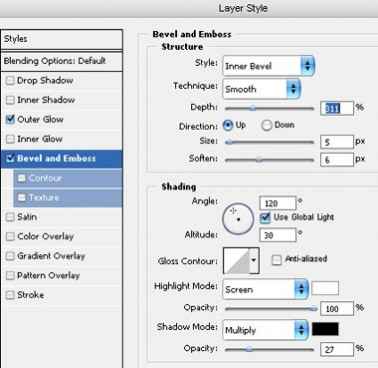Expand the Gloss Contour picker arrow

254,260
